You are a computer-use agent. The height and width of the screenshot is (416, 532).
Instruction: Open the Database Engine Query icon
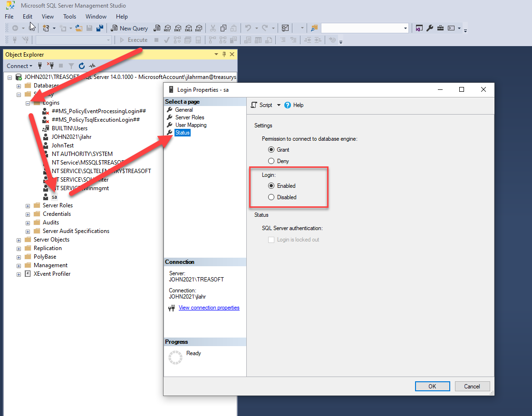pyautogui.click(x=157, y=28)
